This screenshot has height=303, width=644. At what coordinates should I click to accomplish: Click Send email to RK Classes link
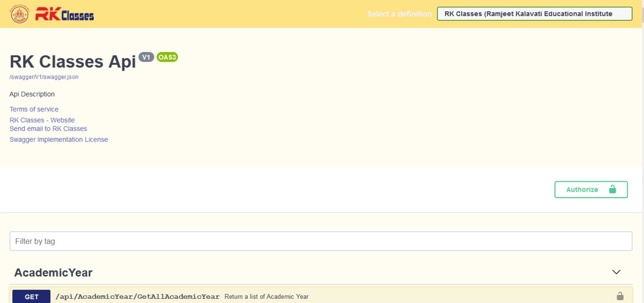point(48,129)
